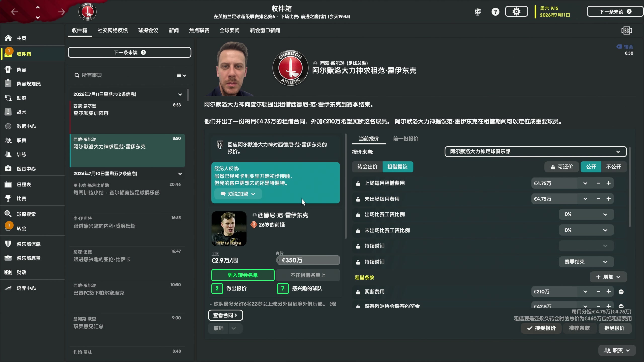
Task: Open 报价来自 club dropdown
Action: (535, 152)
